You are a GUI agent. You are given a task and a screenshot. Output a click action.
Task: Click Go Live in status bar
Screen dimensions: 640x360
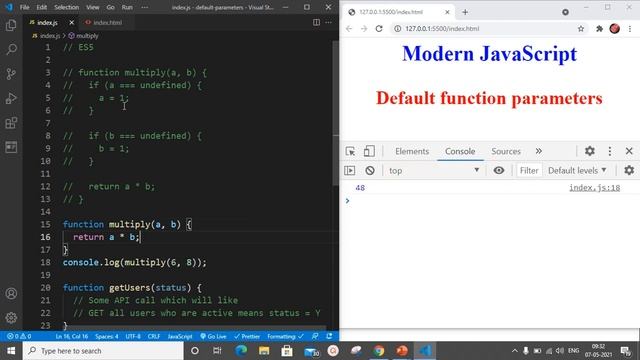[x=213, y=336]
